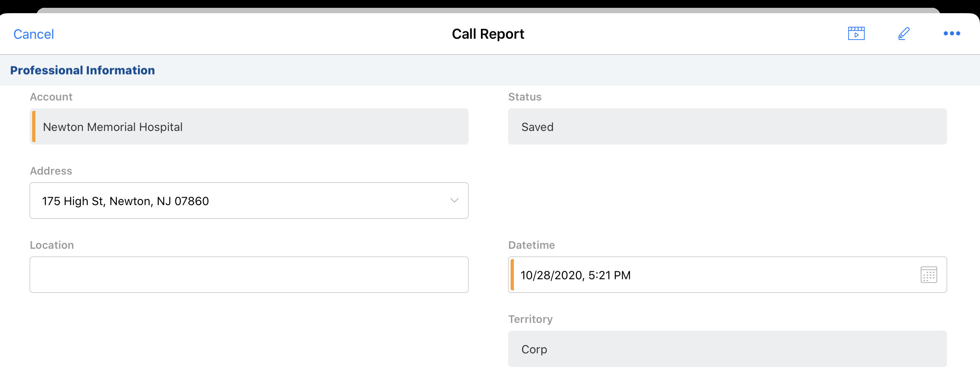Screen dimensions: 980x383
Task: Click the Call Report title
Action: pos(488,34)
